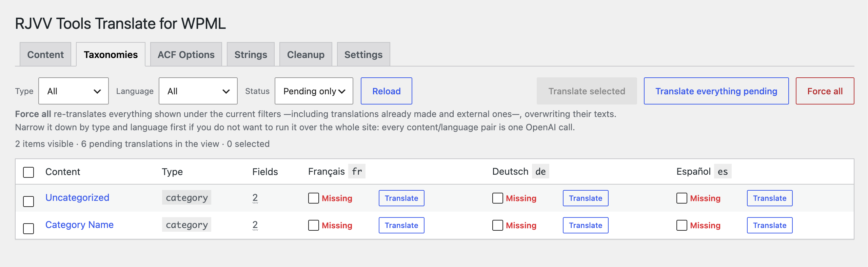Click Translate everything pending
This screenshot has height=267, width=868.
716,91
